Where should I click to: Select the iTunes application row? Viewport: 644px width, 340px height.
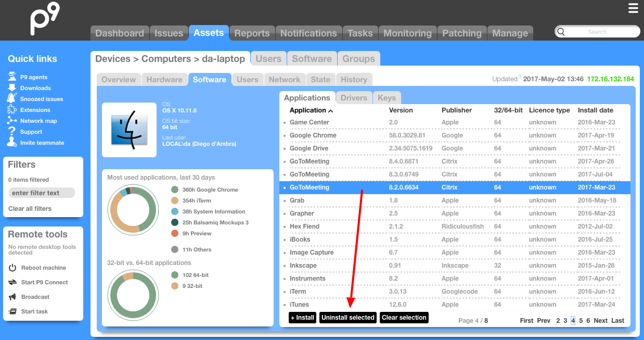click(x=455, y=305)
